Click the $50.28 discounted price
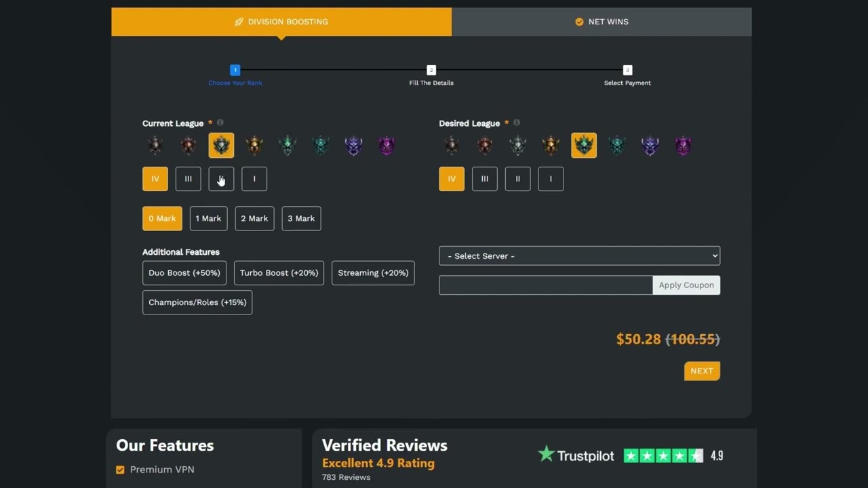868x488 pixels. tap(638, 340)
